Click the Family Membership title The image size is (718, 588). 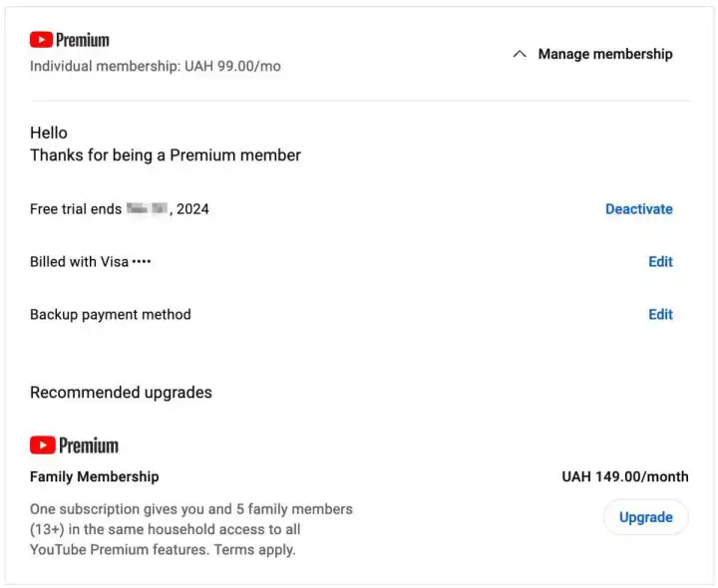[x=94, y=477]
